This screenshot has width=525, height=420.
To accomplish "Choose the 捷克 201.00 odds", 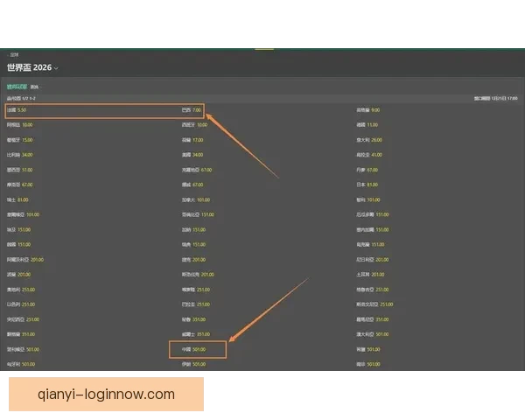I will [x=193, y=260].
